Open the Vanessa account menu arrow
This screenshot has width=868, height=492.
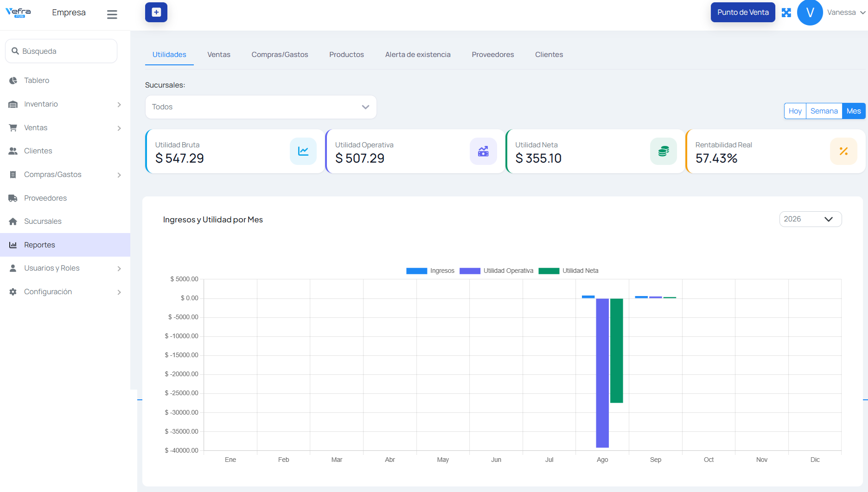862,13
